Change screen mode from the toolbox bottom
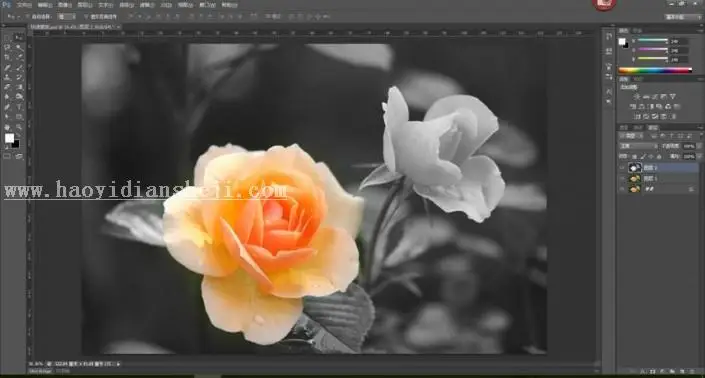This screenshot has height=378, width=705. click(x=19, y=156)
